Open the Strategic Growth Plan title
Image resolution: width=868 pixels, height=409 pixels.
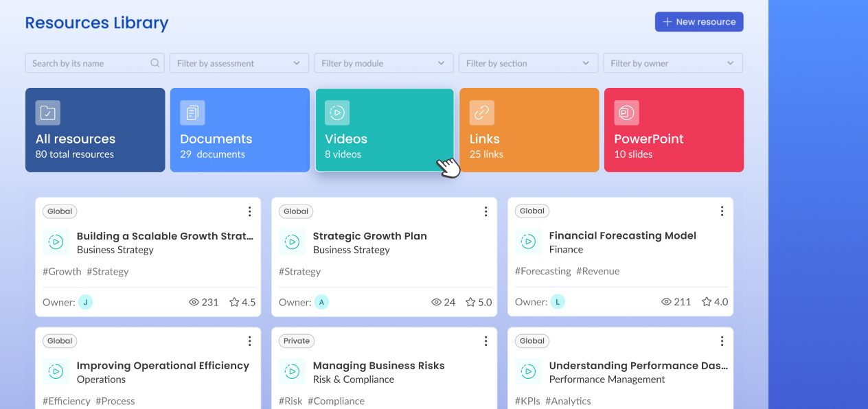tap(370, 236)
